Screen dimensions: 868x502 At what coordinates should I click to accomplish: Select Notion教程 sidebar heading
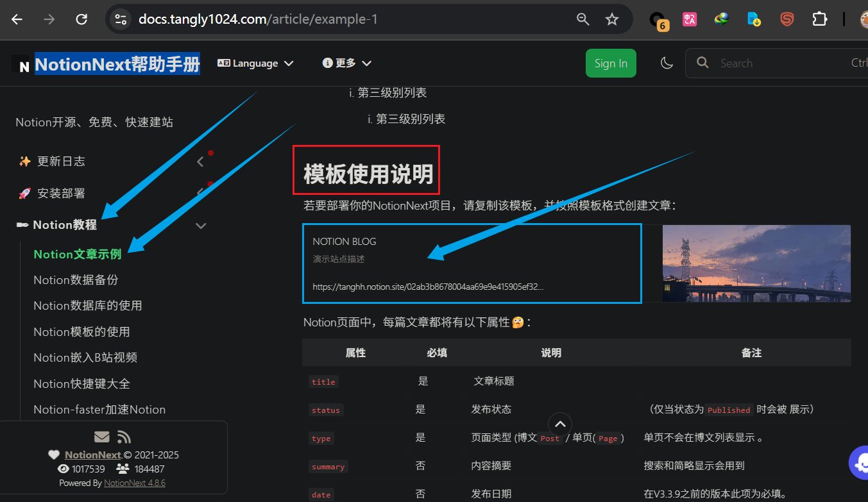pos(65,225)
